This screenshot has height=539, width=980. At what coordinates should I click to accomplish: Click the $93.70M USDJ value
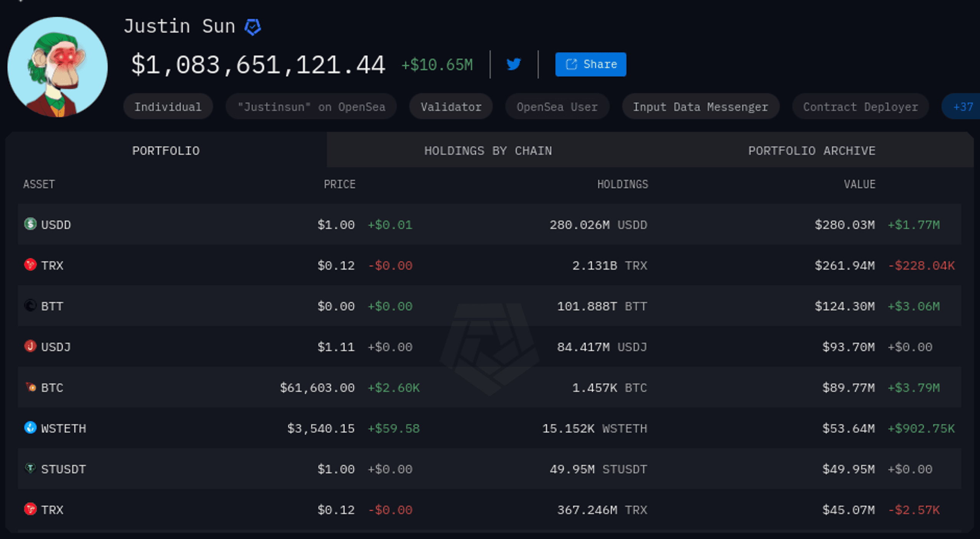click(x=849, y=347)
